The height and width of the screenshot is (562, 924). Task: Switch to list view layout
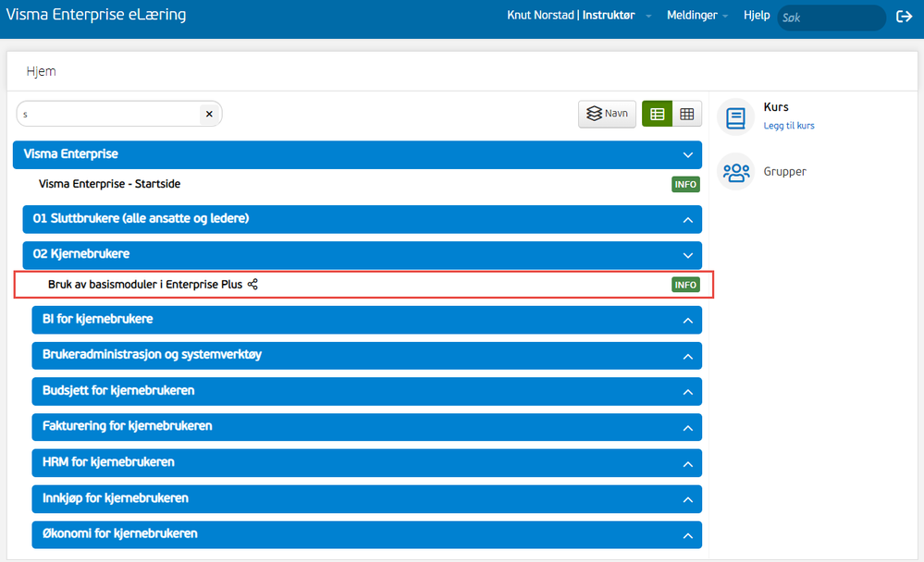pos(657,114)
